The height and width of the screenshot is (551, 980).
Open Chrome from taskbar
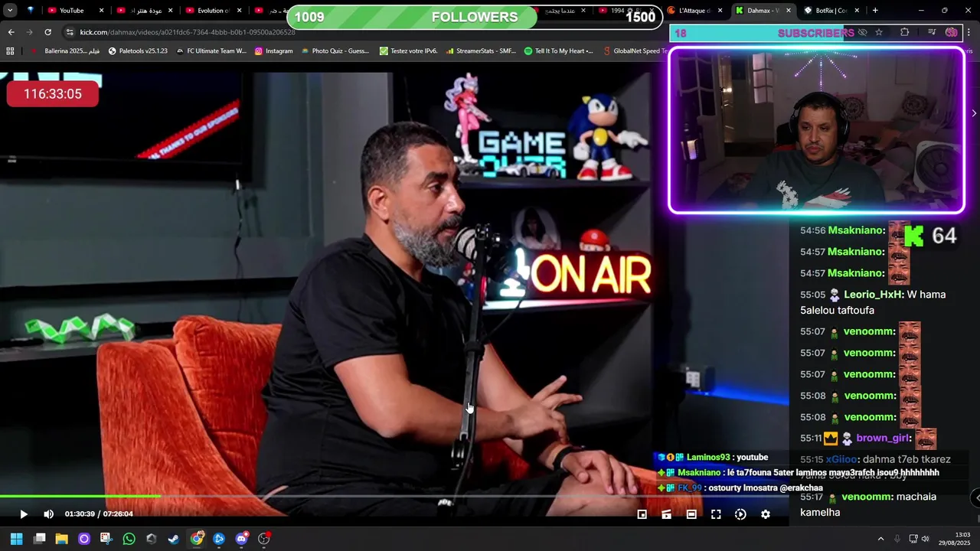coord(197,539)
